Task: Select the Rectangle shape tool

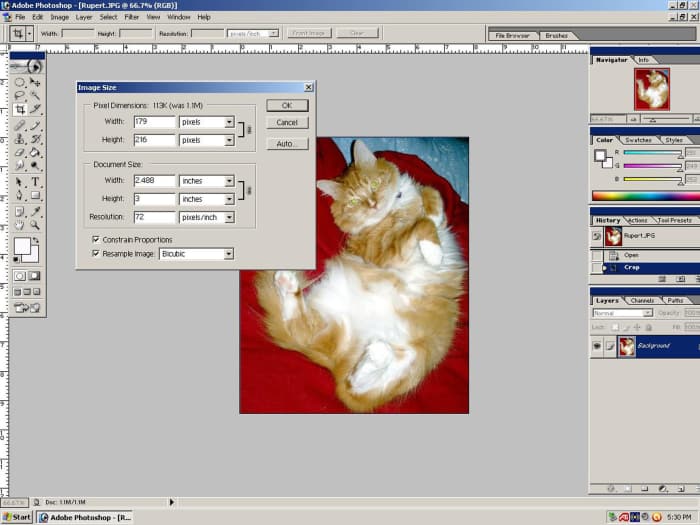Action: [35, 195]
